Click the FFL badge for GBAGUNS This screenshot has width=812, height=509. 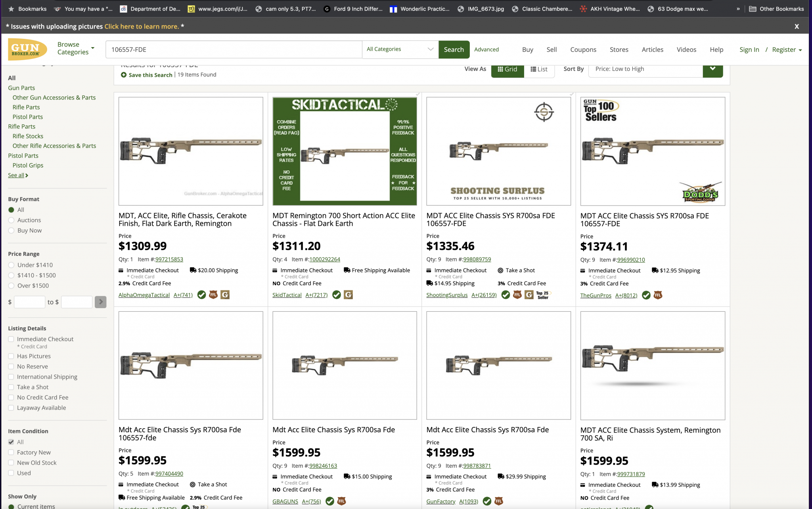[x=341, y=501]
